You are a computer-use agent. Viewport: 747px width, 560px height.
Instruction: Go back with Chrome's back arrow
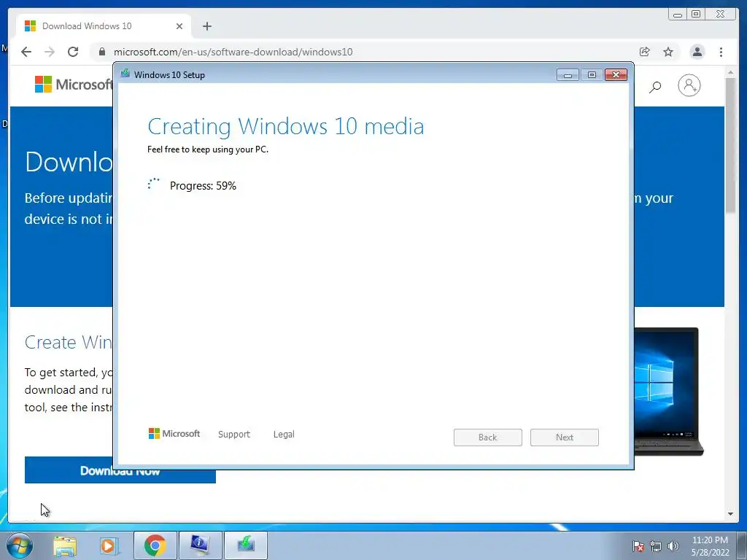26,52
